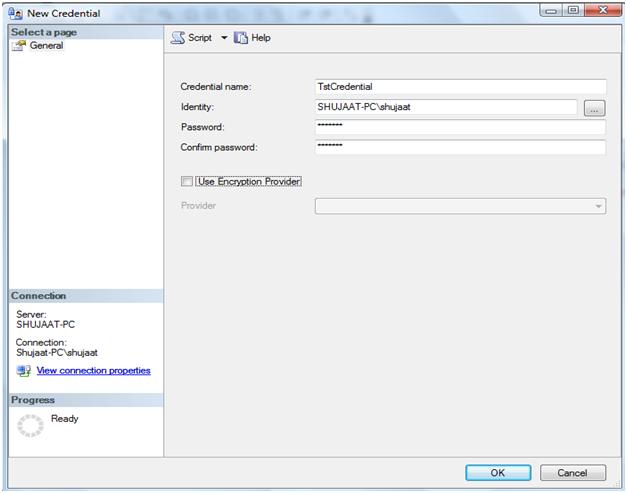This screenshot has width=627, height=493.
Task: Select the General page
Action: (x=46, y=46)
